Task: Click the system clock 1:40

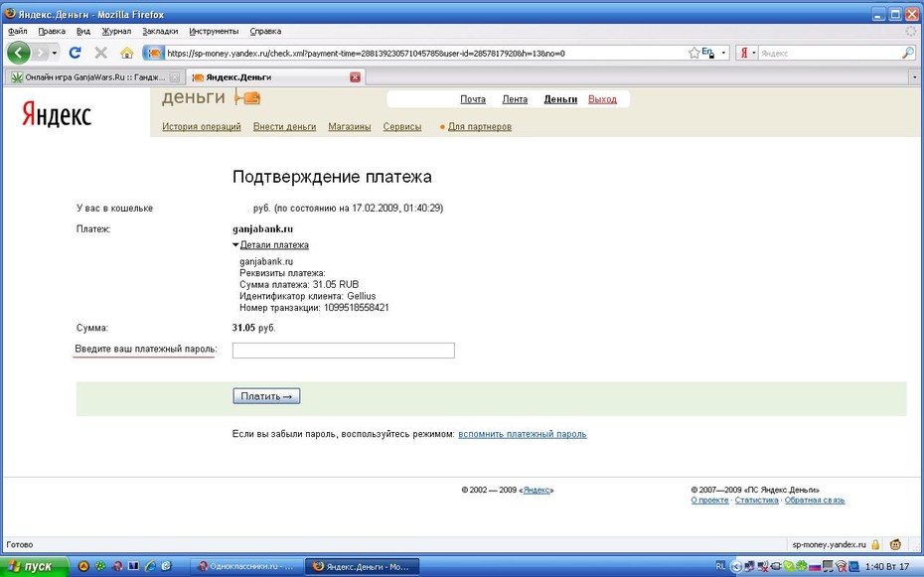Action: coord(887,567)
